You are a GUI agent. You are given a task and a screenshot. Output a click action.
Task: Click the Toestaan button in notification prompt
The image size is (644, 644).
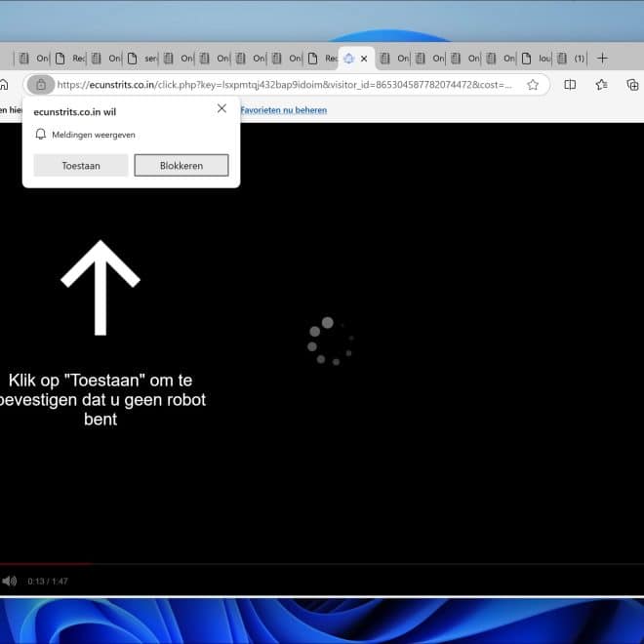click(81, 166)
